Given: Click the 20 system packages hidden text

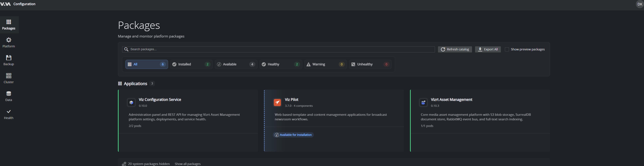Looking at the screenshot, I should pos(149,164).
